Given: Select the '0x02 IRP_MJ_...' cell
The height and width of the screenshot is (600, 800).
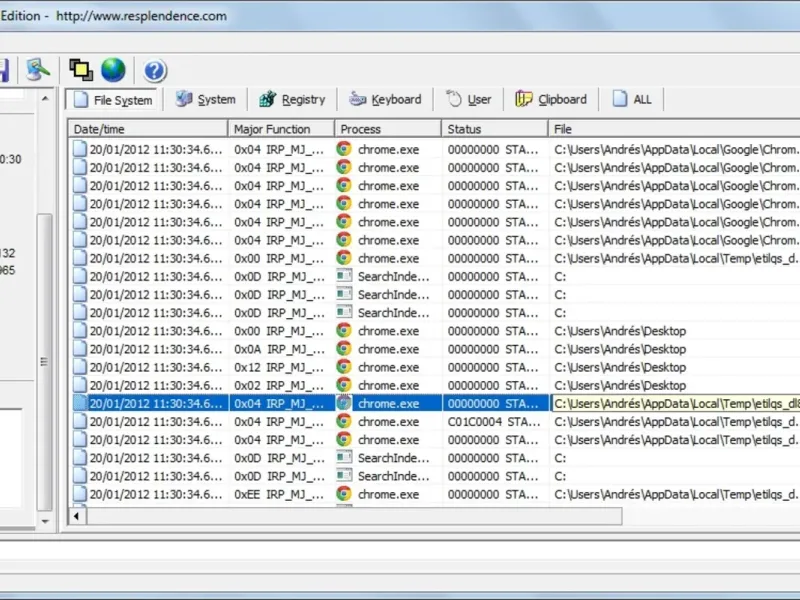Looking at the screenshot, I should pyautogui.click(x=279, y=385).
